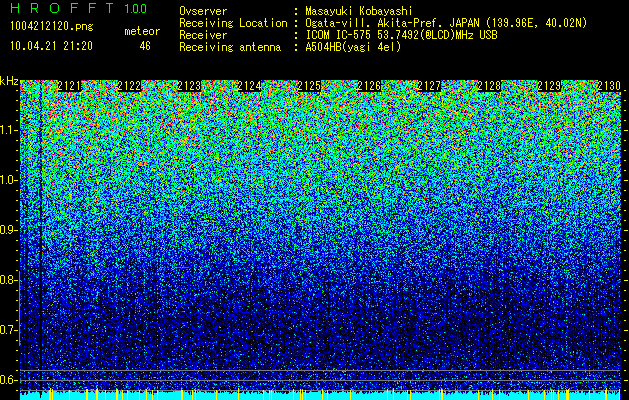
Task: Click the HROFFT 1.0.0 title text
Action: pyautogui.click(x=79, y=8)
